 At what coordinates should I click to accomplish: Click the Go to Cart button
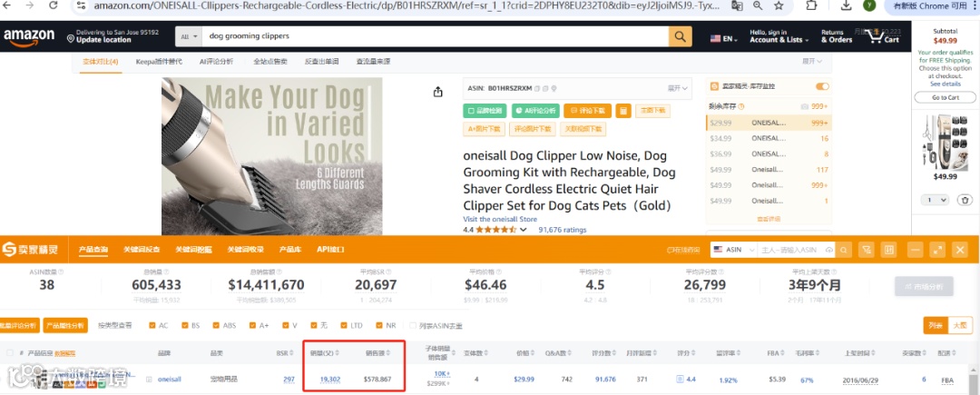[945, 97]
